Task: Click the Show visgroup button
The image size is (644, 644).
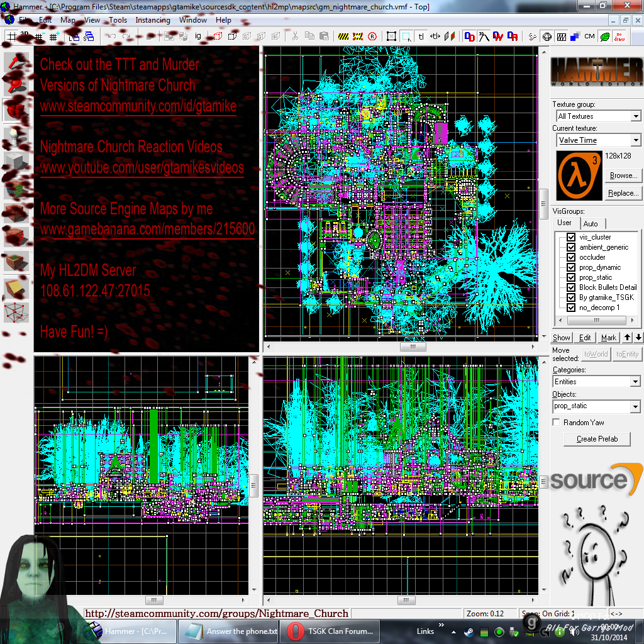Action: click(x=562, y=338)
